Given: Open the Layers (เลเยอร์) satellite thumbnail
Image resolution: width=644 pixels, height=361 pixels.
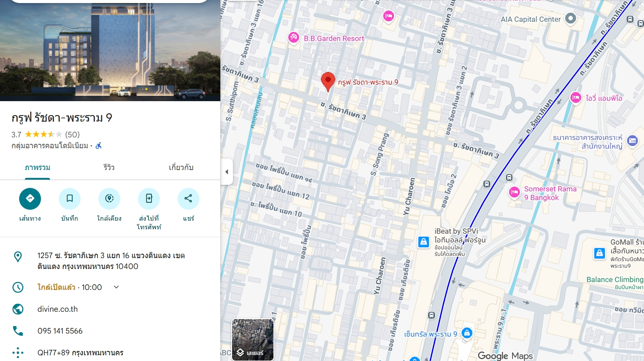Looking at the screenshot, I should [253, 340].
